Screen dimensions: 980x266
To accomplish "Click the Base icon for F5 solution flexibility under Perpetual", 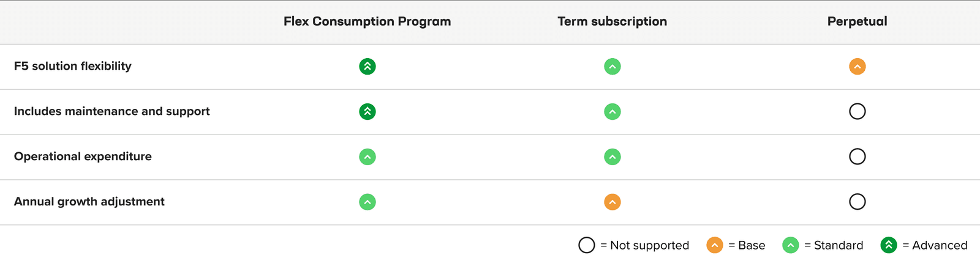I will 858,66.
